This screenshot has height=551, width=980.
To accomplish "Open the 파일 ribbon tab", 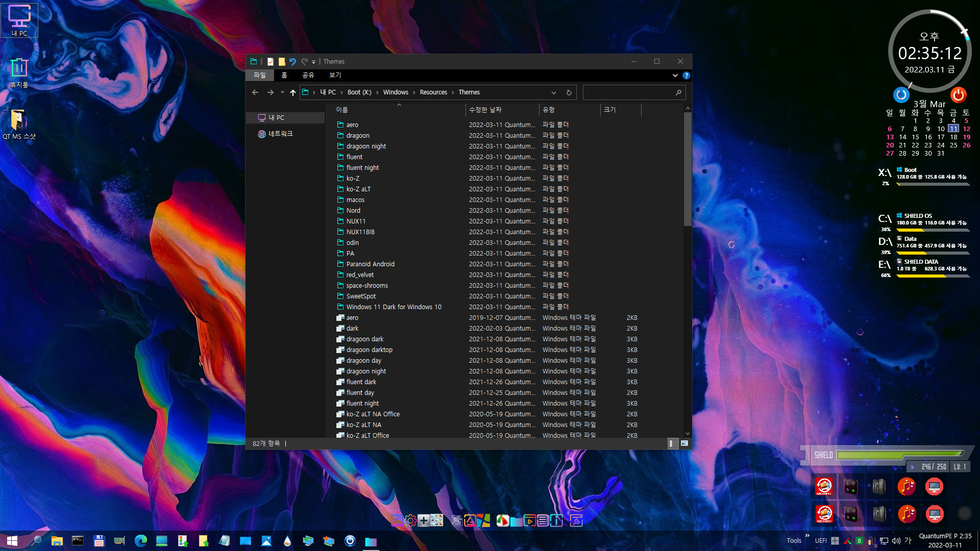I will coord(260,76).
